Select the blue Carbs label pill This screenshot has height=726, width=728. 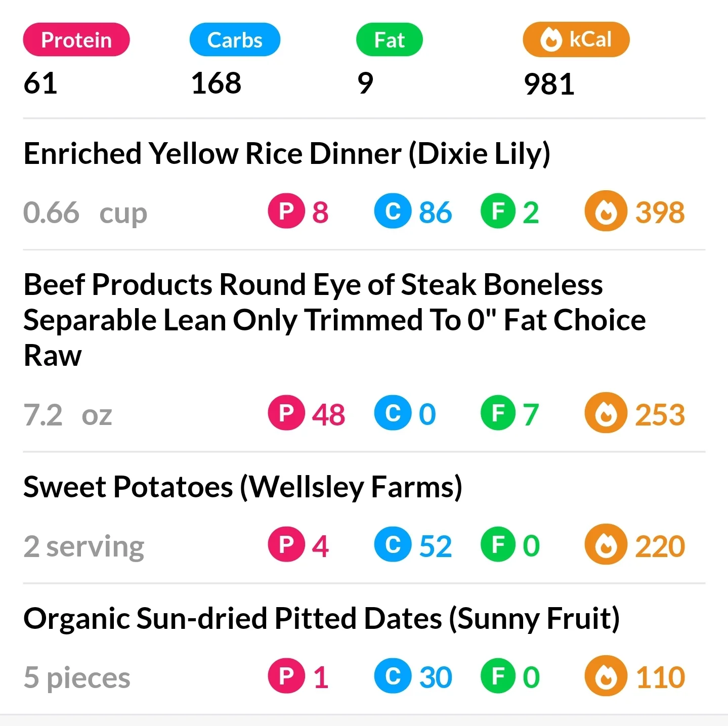pyautogui.click(x=235, y=40)
